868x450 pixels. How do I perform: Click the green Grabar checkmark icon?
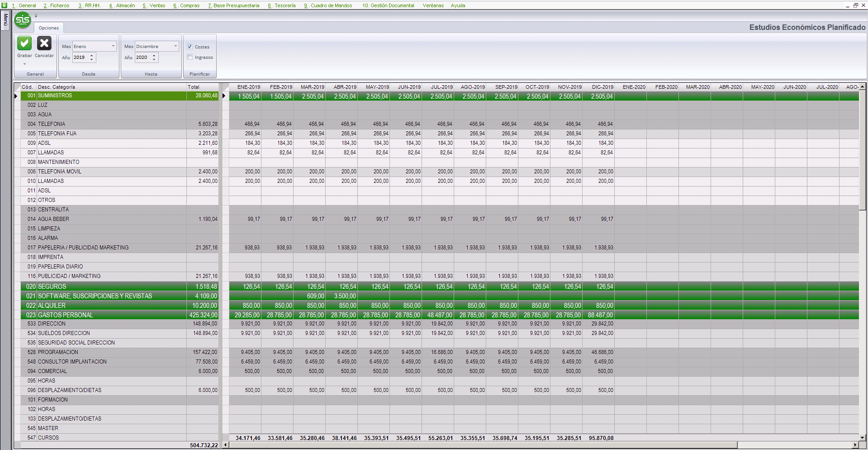24,43
